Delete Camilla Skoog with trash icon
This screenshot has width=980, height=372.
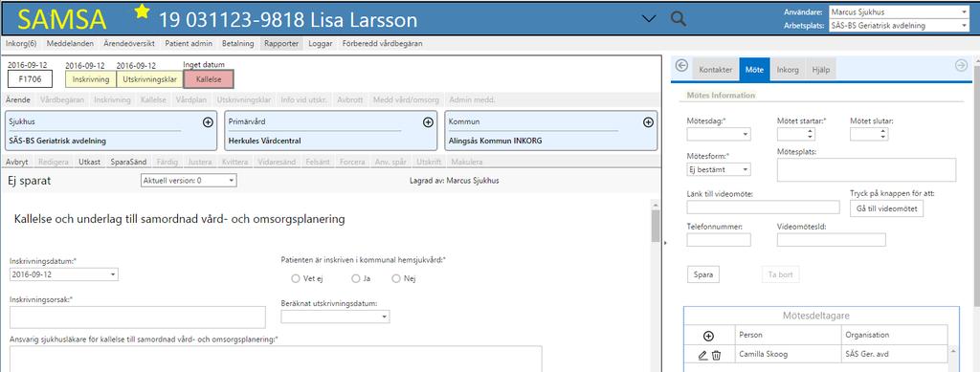[716, 355]
